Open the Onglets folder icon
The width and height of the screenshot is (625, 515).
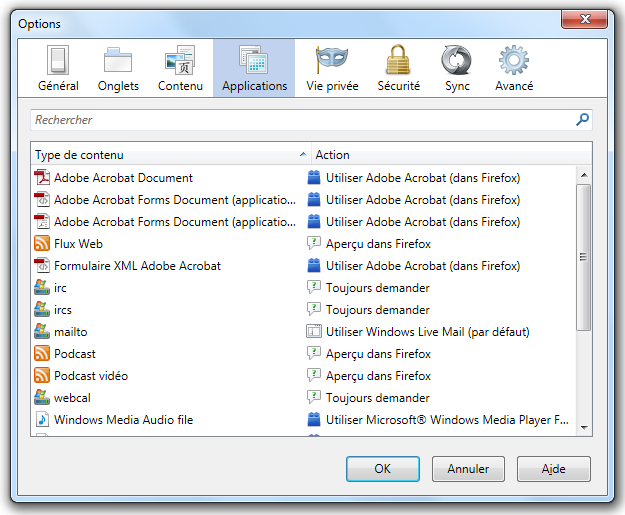click(118, 60)
